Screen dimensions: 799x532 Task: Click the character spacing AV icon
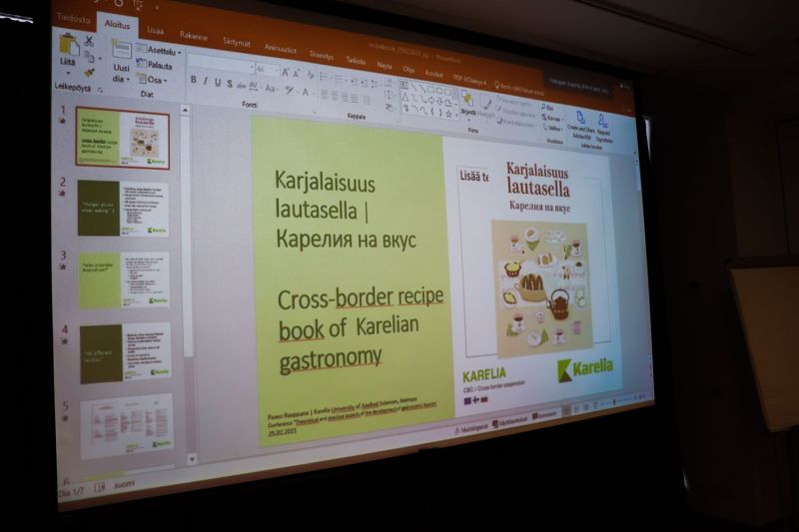254,87
